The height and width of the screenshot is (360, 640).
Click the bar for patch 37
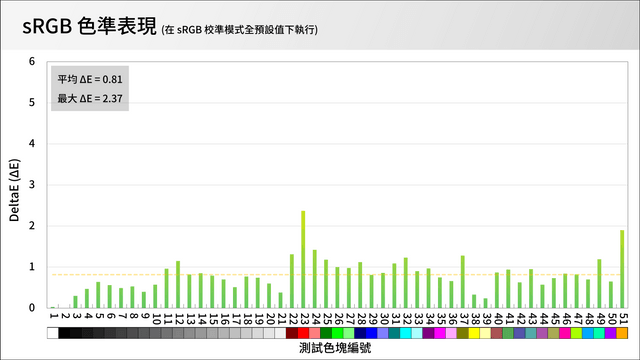[463, 282]
